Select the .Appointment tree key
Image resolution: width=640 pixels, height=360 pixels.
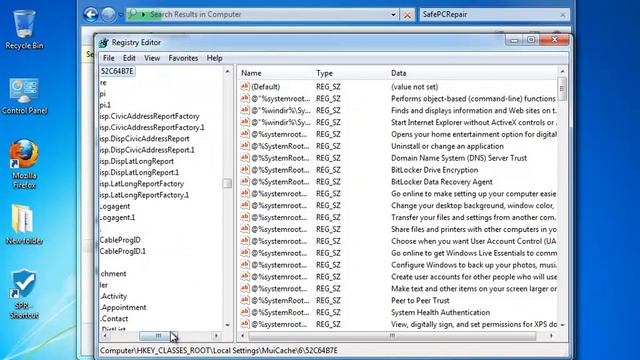pos(123,307)
